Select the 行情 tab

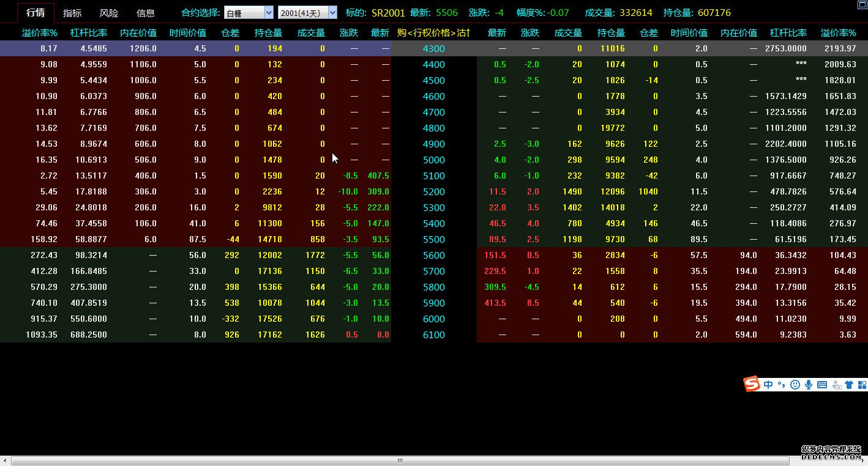[36, 13]
